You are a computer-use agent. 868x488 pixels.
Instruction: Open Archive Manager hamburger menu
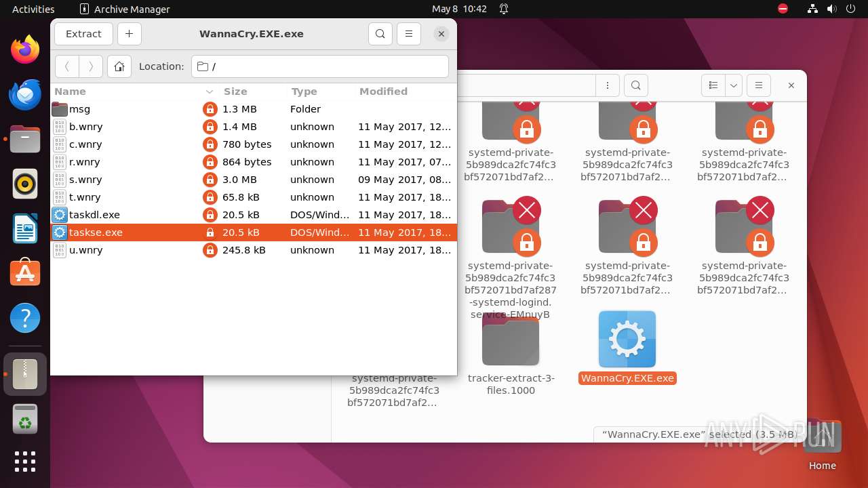click(409, 34)
